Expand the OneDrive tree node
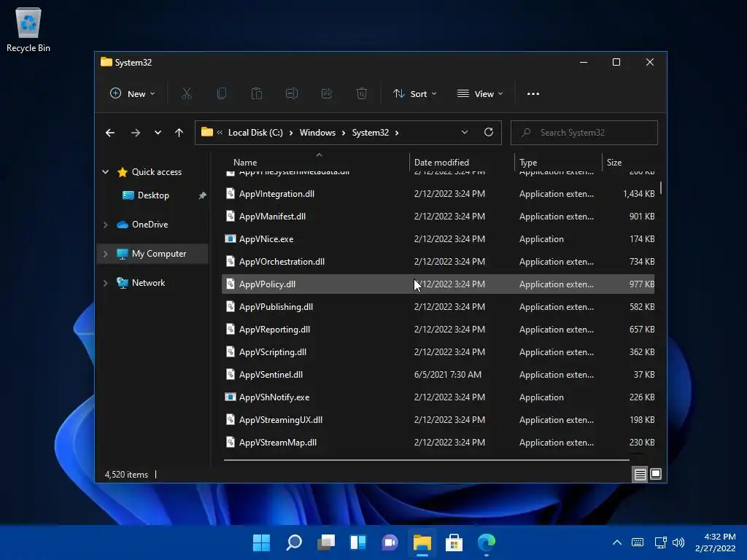 coord(105,225)
